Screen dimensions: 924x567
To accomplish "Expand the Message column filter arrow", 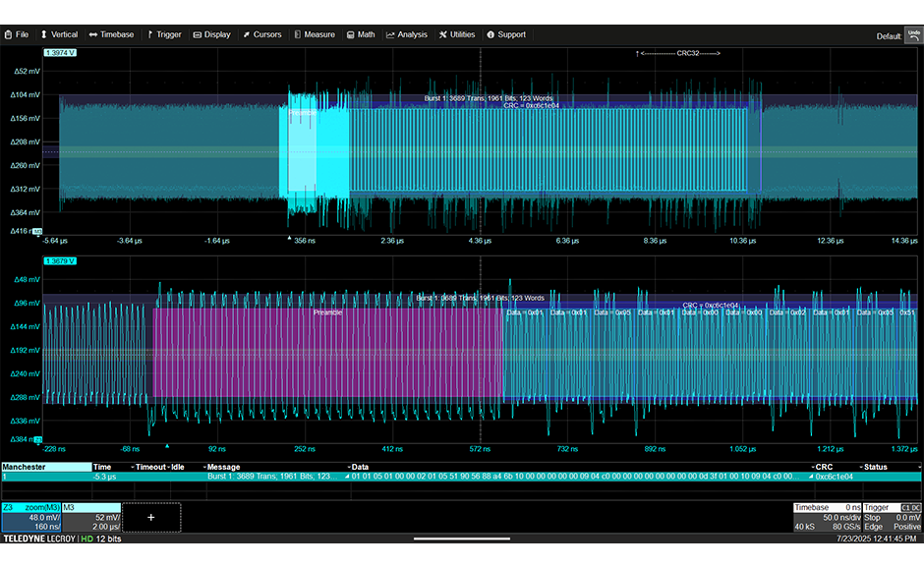I will 205,467.
